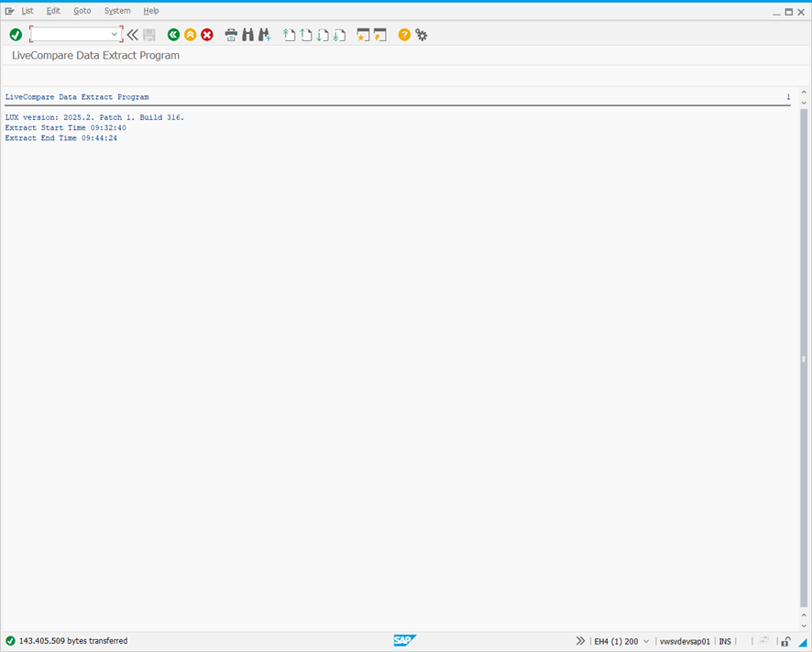Expand the EH4 (1) 200 system dropdown
Image resolution: width=812 pixels, height=652 pixels.
[x=648, y=641]
